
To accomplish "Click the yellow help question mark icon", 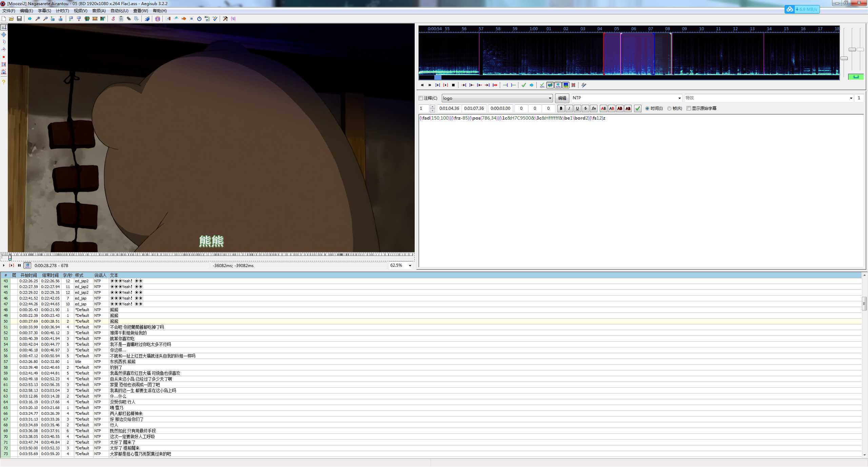I will tap(4, 82).
